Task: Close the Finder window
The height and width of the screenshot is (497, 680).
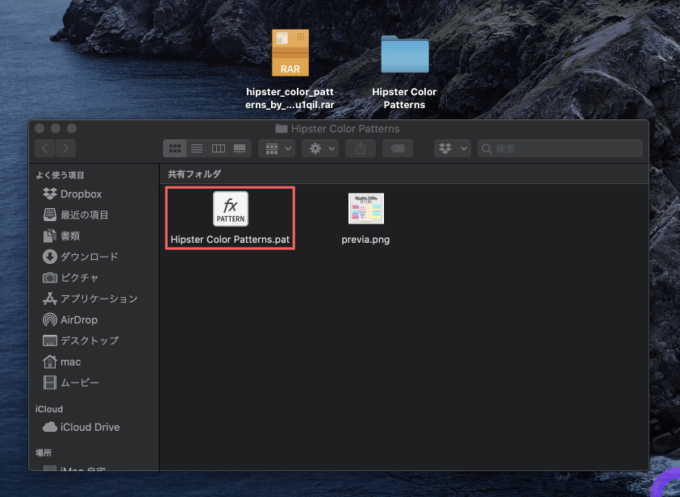Action: tap(40, 128)
